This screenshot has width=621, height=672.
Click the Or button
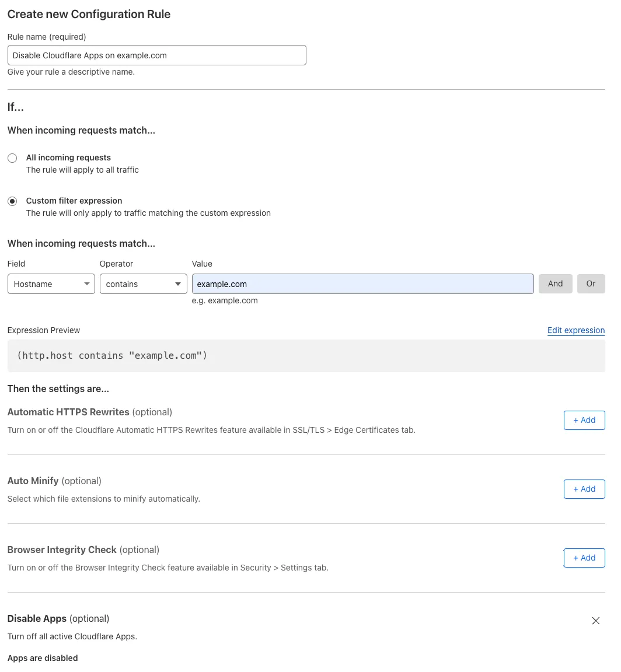pyautogui.click(x=591, y=283)
